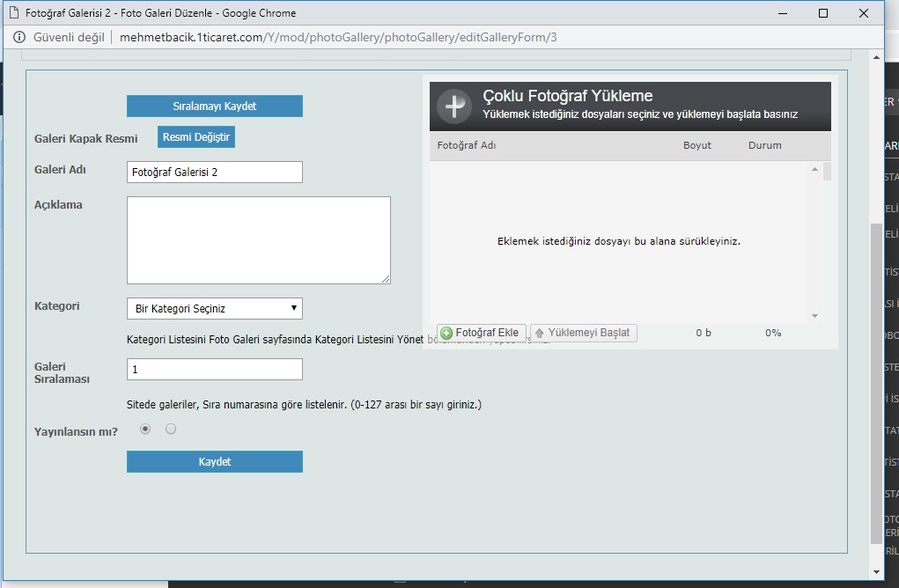
Task: Click the 0% upload progress value
Action: 773,333
